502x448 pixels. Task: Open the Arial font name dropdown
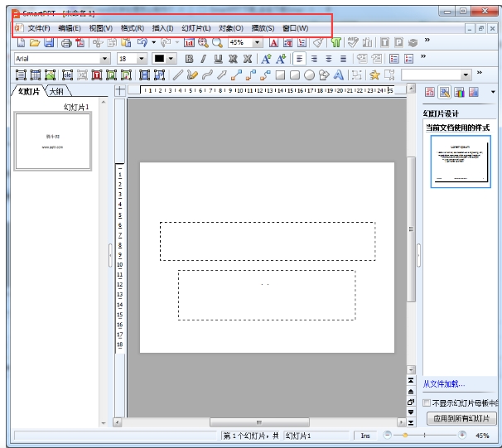(104, 59)
